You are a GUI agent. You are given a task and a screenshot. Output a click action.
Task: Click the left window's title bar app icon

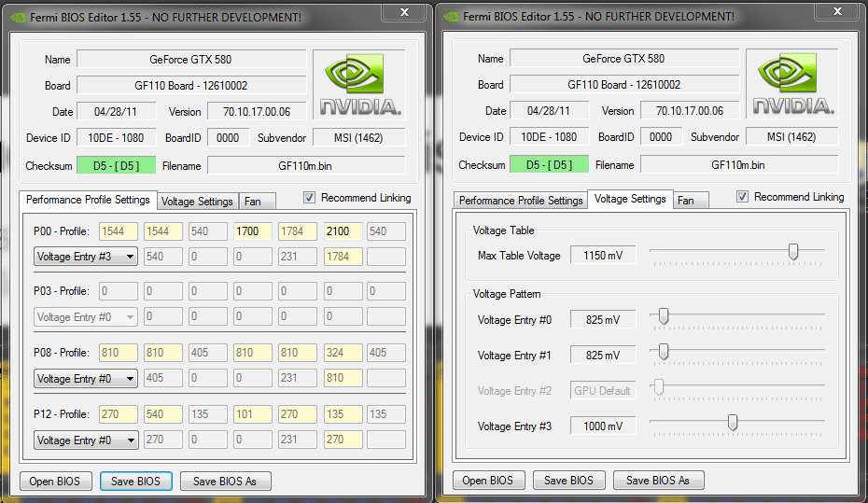[x=18, y=17]
